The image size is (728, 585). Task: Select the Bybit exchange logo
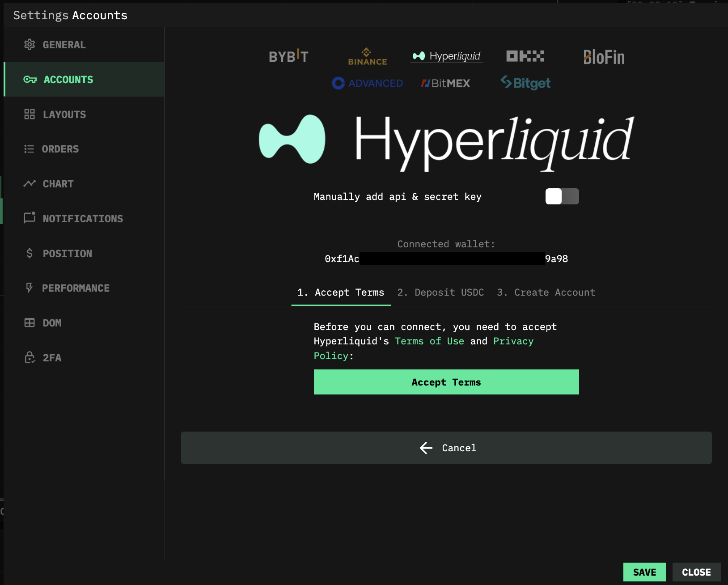pos(288,56)
